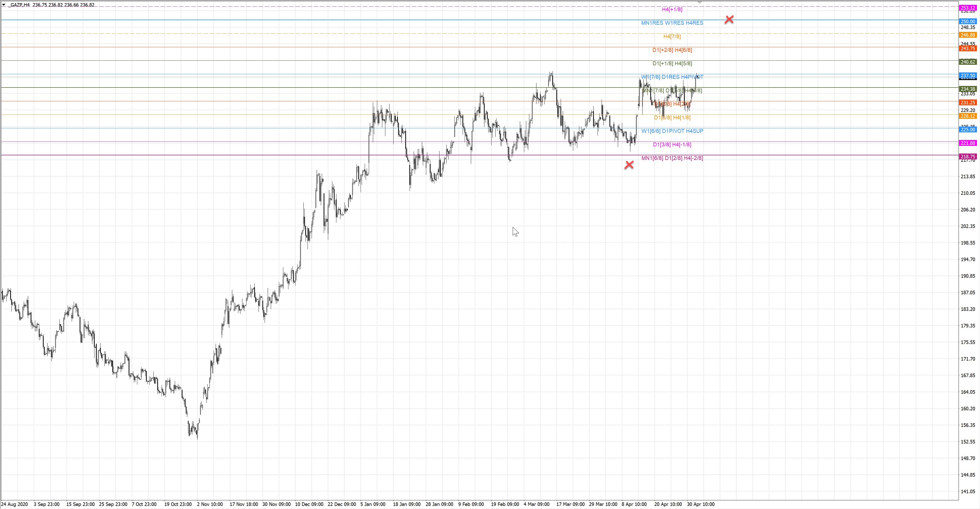Click the D1[3/8] H4[-1/8] label
980x509 pixels.
click(672, 144)
